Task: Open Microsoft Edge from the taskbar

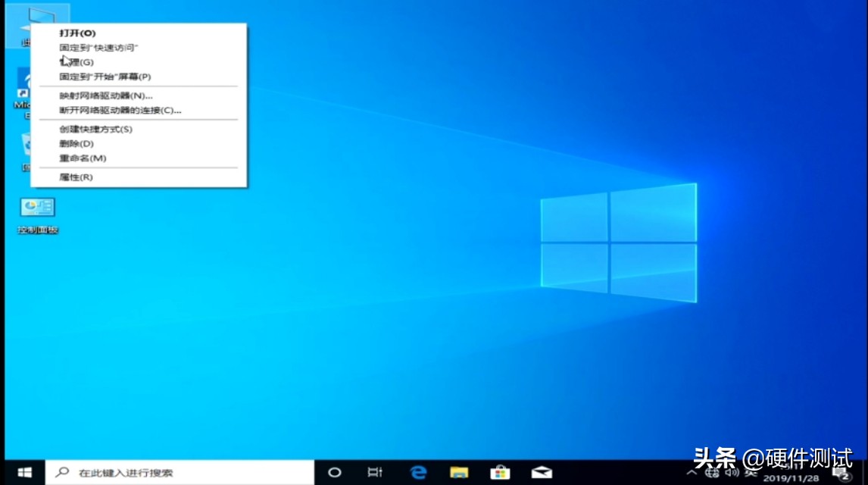Action: click(416, 472)
